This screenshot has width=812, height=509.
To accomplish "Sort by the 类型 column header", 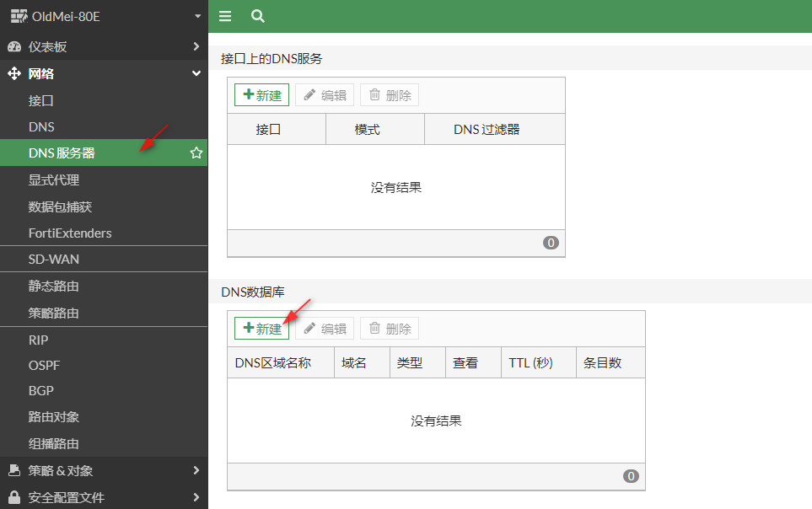I will [x=417, y=362].
